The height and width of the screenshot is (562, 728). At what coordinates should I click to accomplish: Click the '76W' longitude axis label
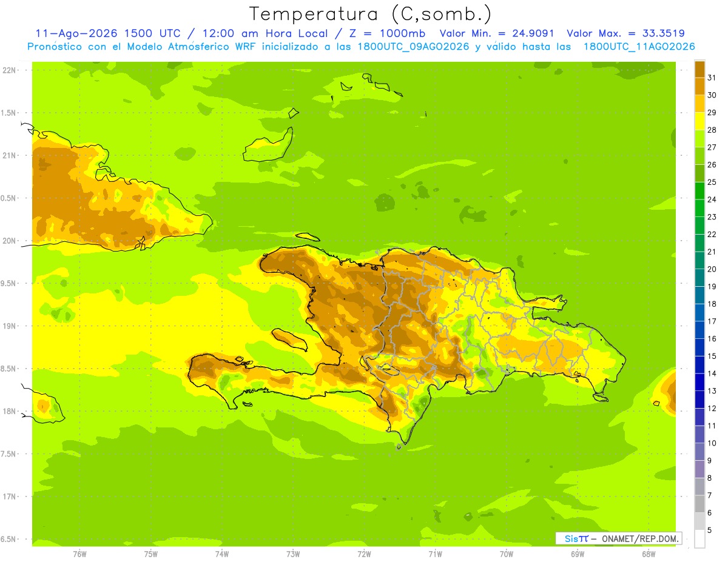tap(79, 554)
